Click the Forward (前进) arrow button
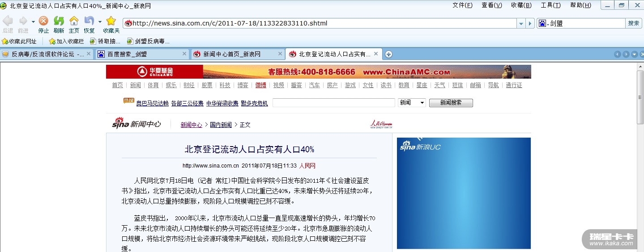Viewport: 644px width, 252px height. [x=23, y=21]
